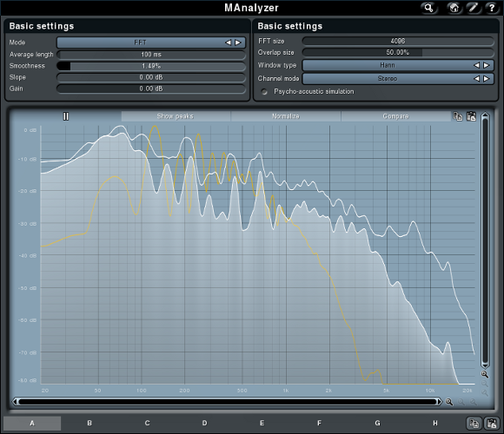
Task: Select preset slot B
Action: pos(90,424)
